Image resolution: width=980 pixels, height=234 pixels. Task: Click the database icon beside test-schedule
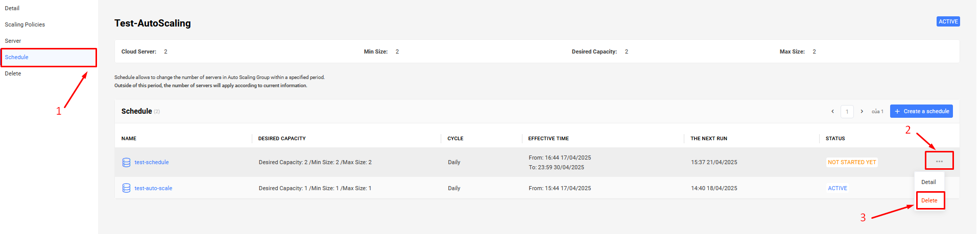[x=126, y=162]
